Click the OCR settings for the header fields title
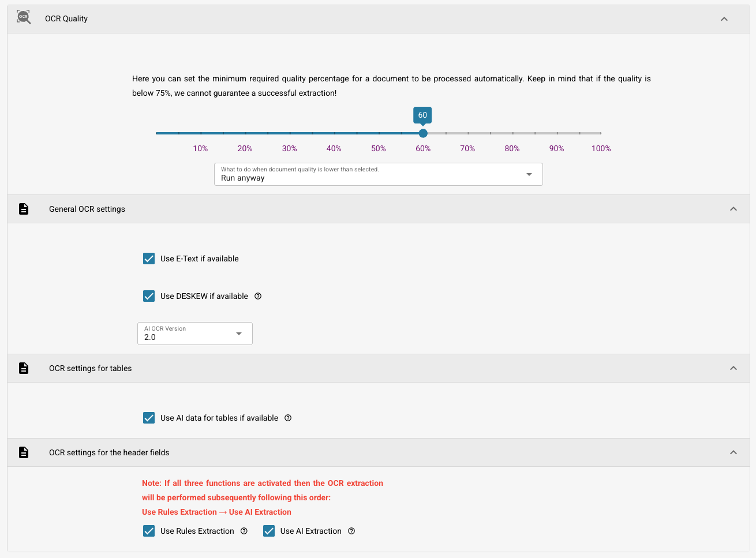The height and width of the screenshot is (558, 756). point(109,452)
